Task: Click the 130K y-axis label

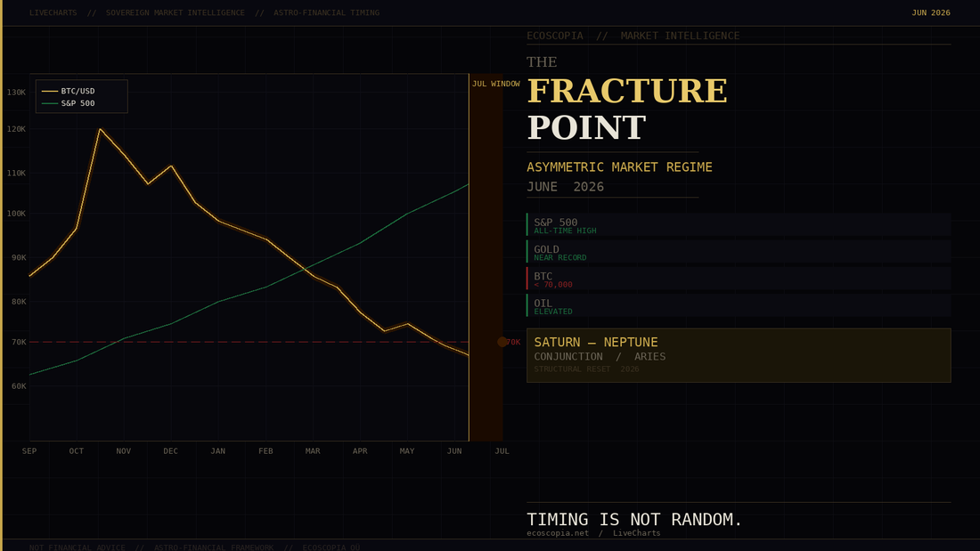Action: 16,93
